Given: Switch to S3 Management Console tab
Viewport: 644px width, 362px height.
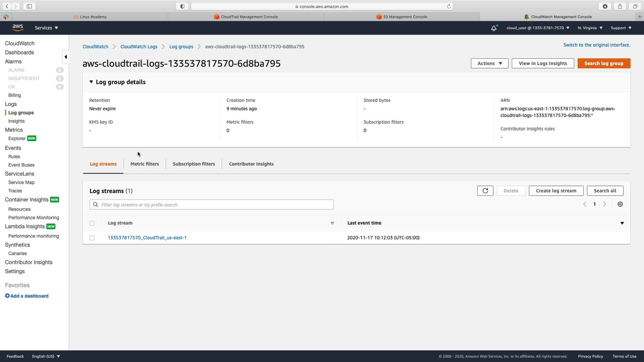Looking at the screenshot, I should click(402, 17).
